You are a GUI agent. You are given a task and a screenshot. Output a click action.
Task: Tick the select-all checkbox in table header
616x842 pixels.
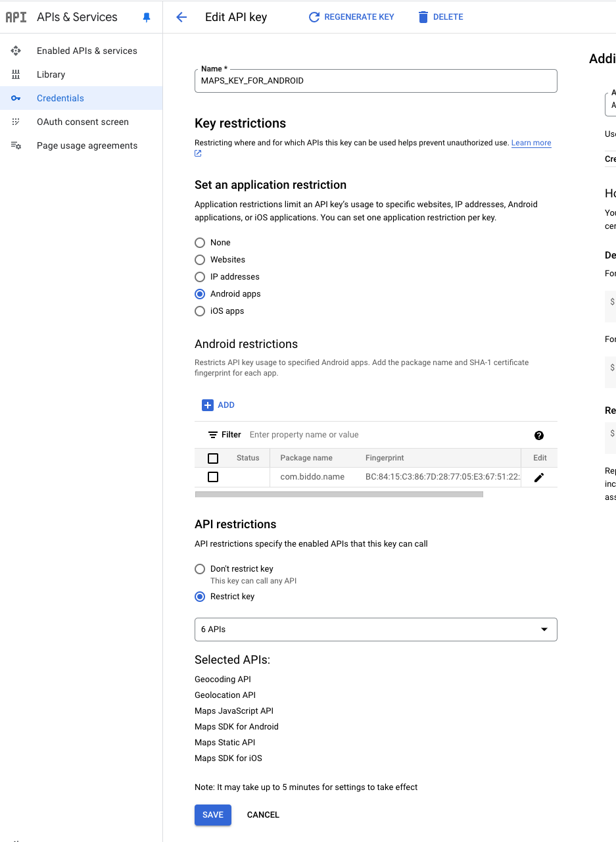[213, 458]
